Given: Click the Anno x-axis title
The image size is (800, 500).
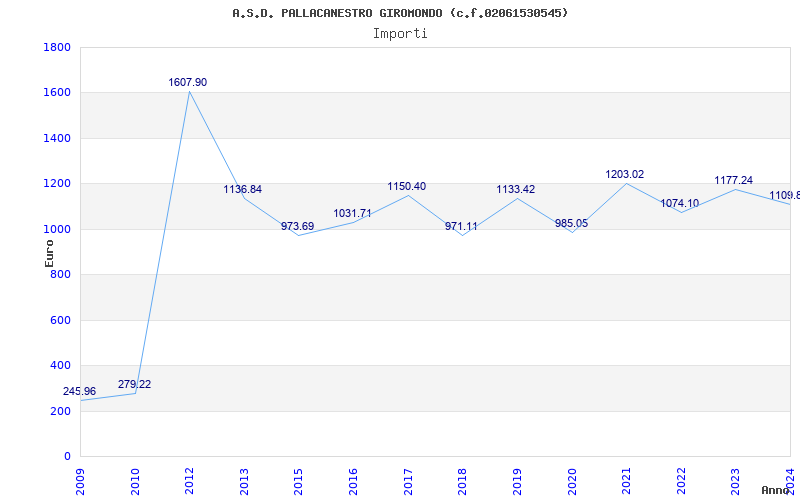Looking at the screenshot, I should 775,490.
